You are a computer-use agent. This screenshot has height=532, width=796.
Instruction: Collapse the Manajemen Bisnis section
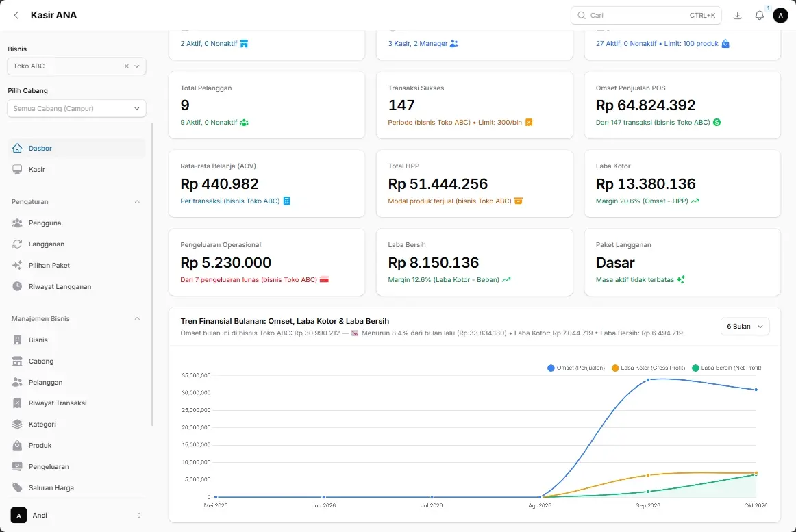point(137,319)
